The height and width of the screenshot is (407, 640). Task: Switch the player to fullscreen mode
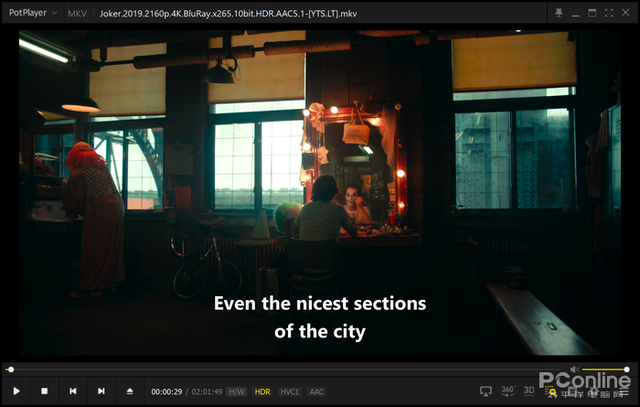coord(609,13)
